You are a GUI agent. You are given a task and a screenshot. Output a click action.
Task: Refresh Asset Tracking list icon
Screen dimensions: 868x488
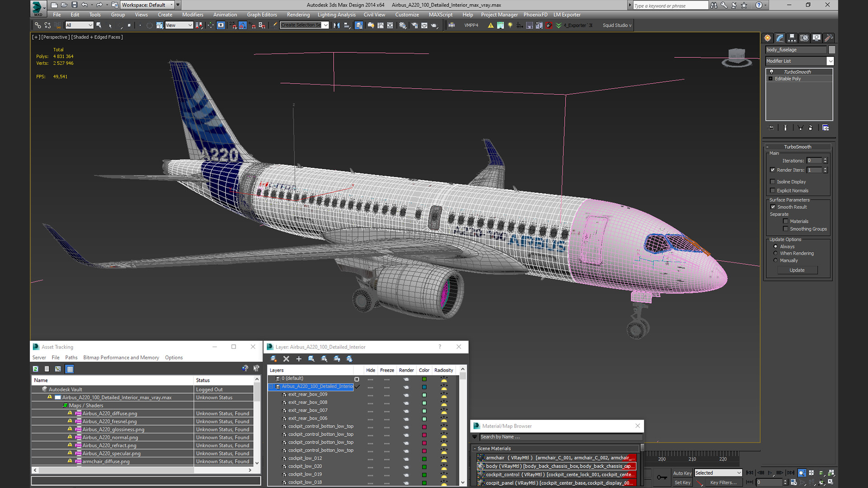36,369
